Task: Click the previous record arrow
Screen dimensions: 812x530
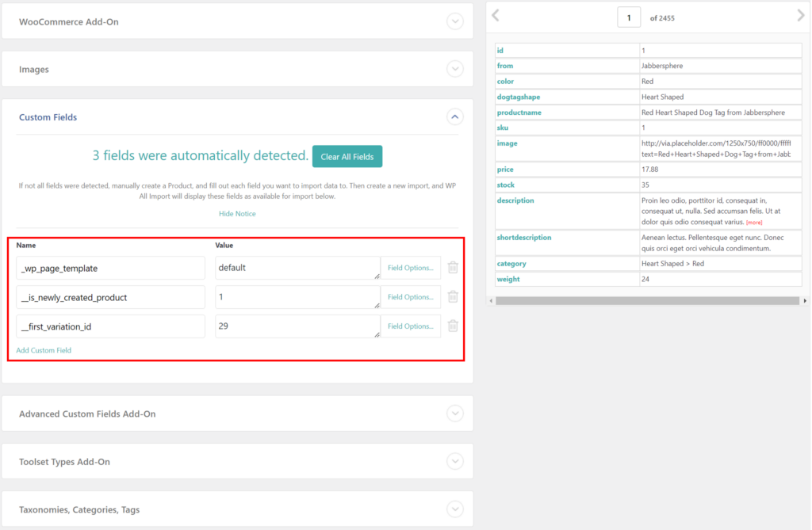Action: pos(496,15)
